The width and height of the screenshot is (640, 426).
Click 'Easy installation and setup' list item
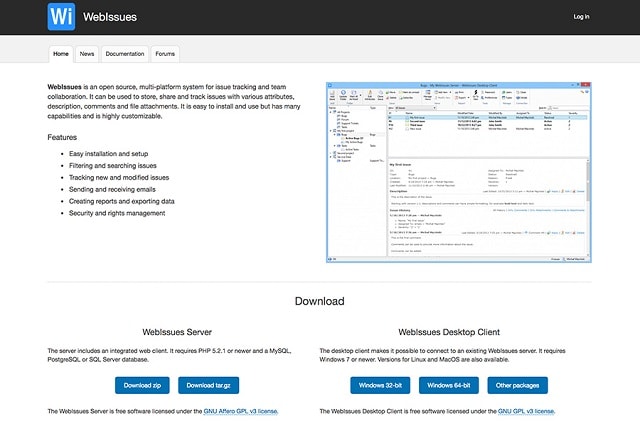[x=109, y=154]
